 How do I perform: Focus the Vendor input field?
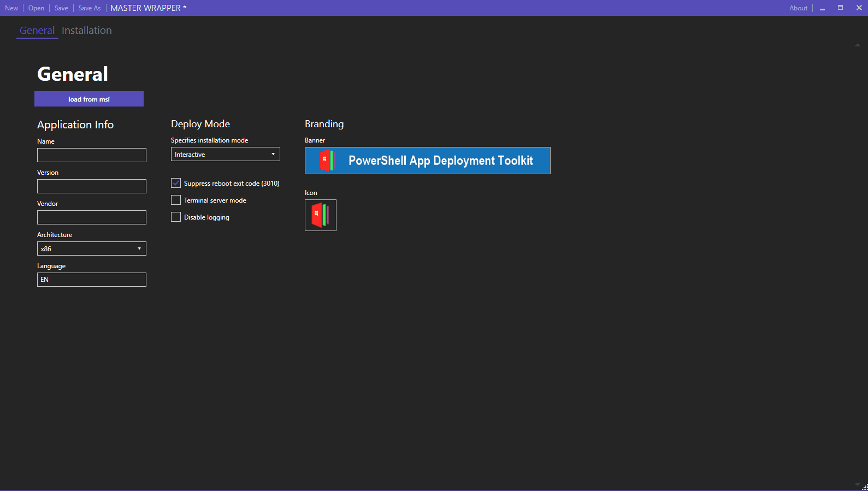pos(92,217)
